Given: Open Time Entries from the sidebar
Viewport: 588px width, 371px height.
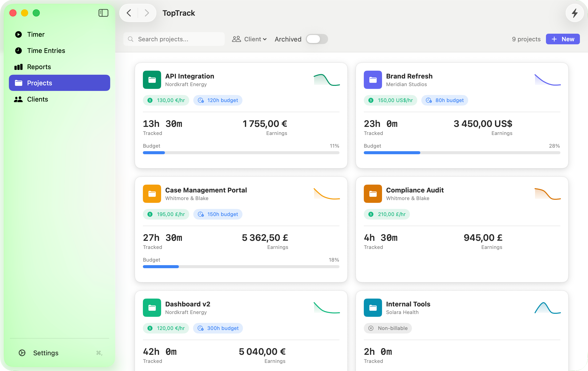Looking at the screenshot, I should point(46,50).
